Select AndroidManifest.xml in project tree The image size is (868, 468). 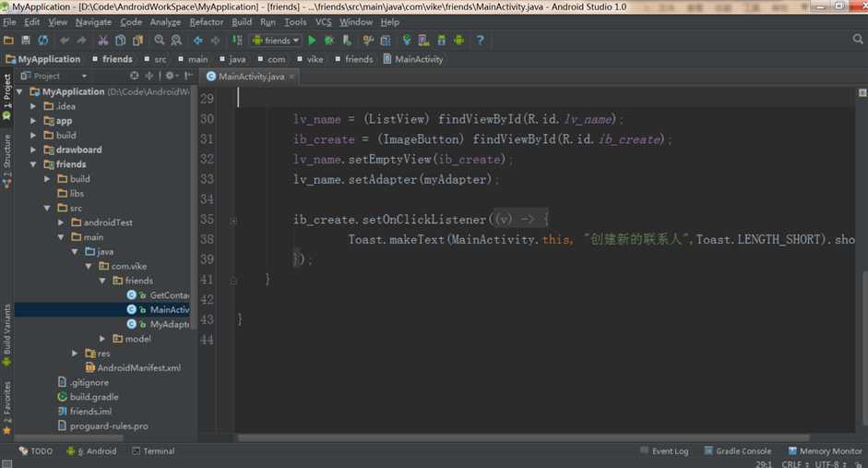(133, 367)
